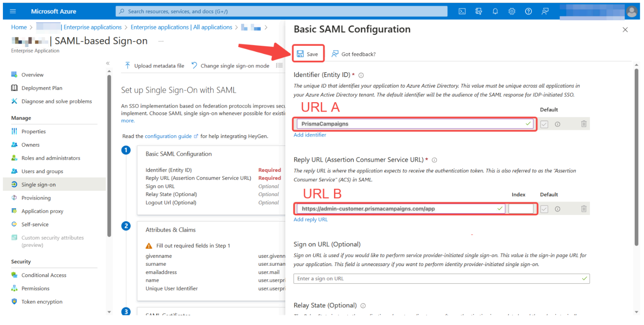Open Deployment Plan in the left menu
This screenshot has height=325, width=644.
[x=42, y=88]
